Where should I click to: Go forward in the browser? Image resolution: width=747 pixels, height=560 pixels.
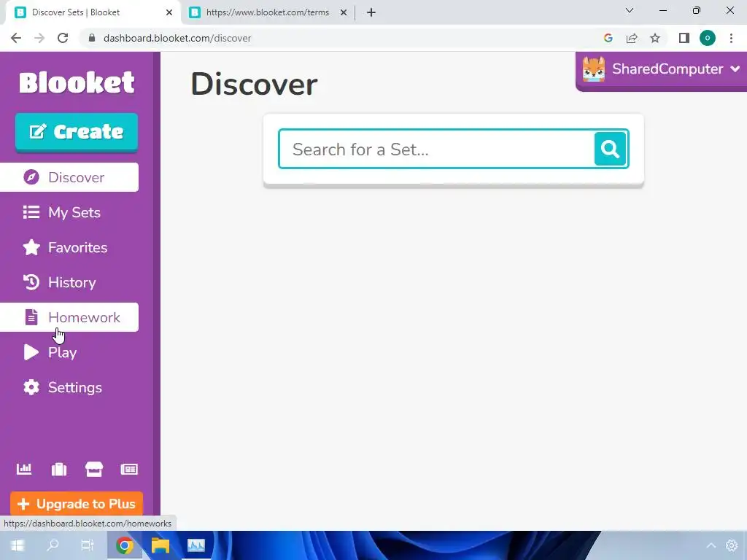(39, 38)
